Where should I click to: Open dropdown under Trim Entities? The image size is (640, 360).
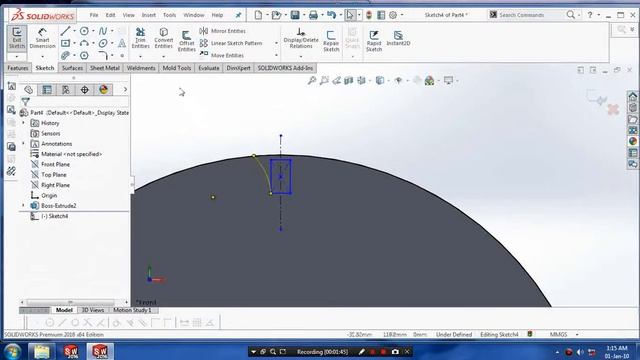[140, 56]
